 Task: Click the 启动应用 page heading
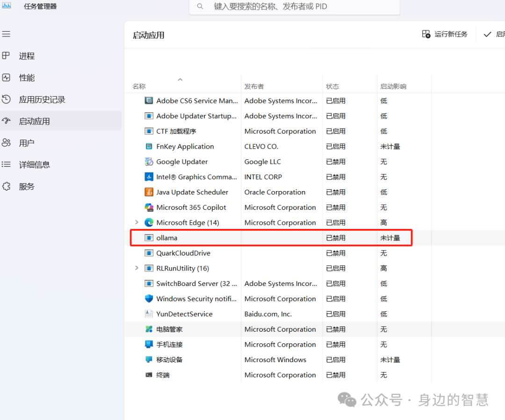pos(149,35)
